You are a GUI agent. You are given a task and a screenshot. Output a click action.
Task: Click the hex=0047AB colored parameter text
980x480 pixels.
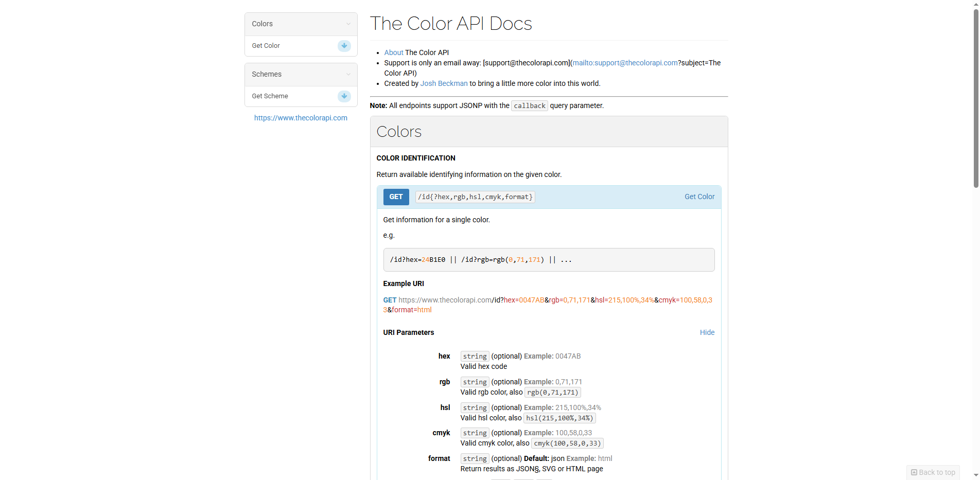[523, 300]
